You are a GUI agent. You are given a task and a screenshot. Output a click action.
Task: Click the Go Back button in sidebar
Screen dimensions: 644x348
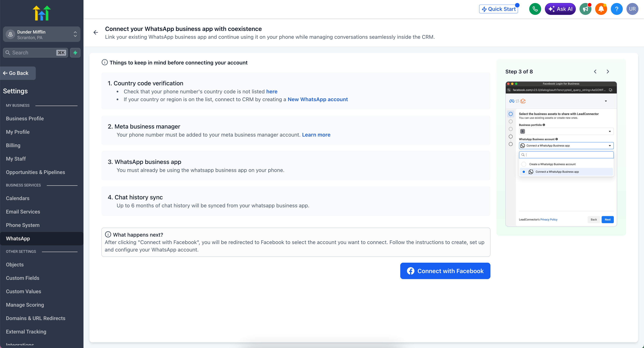point(18,73)
